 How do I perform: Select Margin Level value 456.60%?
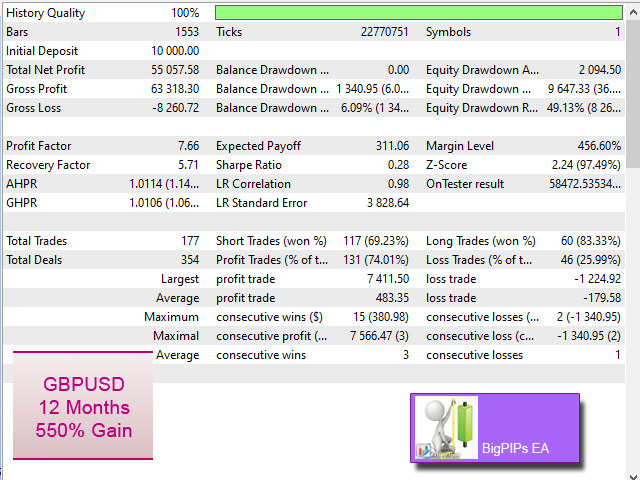click(599, 146)
